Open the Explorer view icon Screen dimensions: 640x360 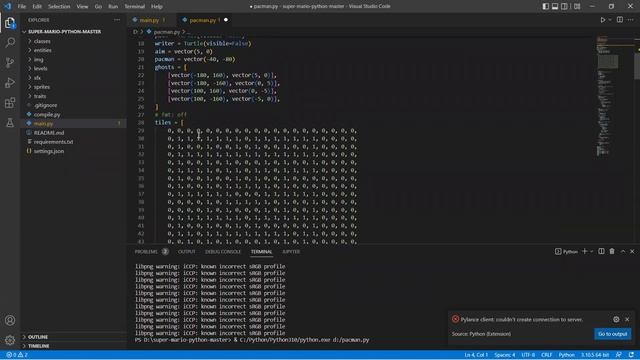pos(10,23)
